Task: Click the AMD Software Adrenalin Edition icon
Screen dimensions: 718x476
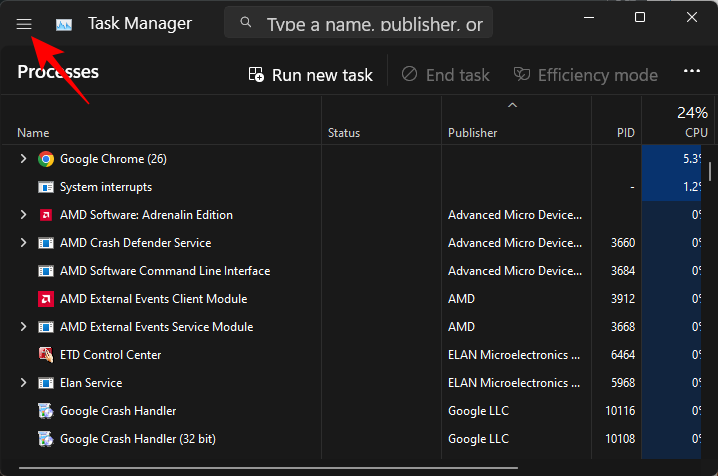Action: point(46,215)
